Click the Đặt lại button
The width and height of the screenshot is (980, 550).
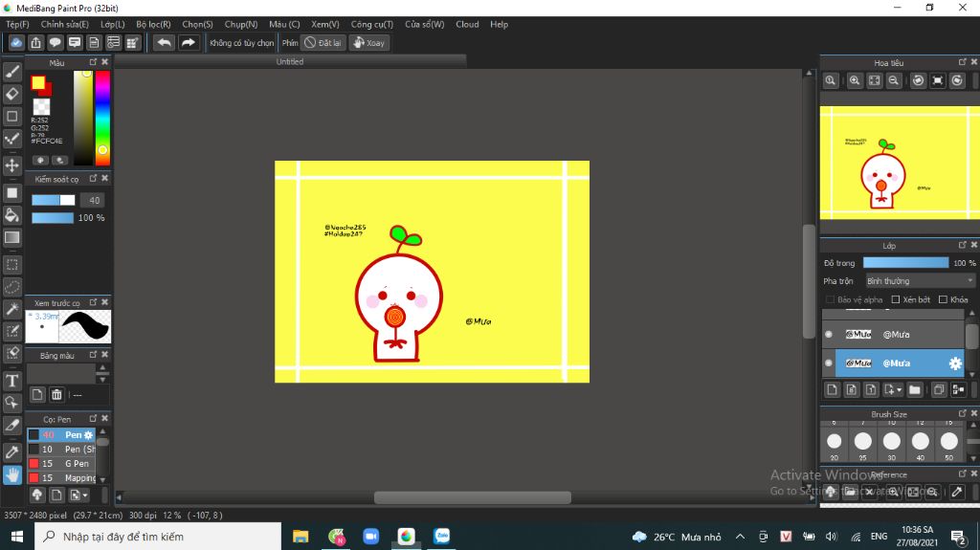pyautogui.click(x=323, y=42)
